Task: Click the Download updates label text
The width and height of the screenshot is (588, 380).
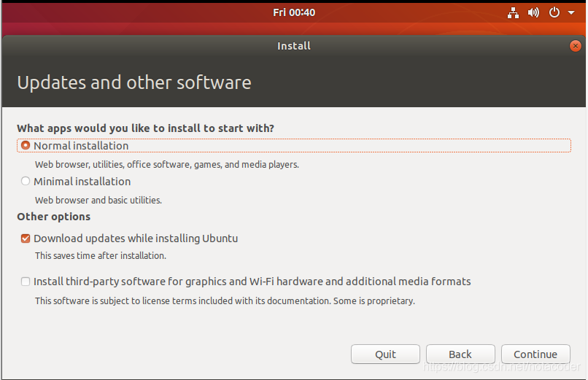Action: [136, 239]
